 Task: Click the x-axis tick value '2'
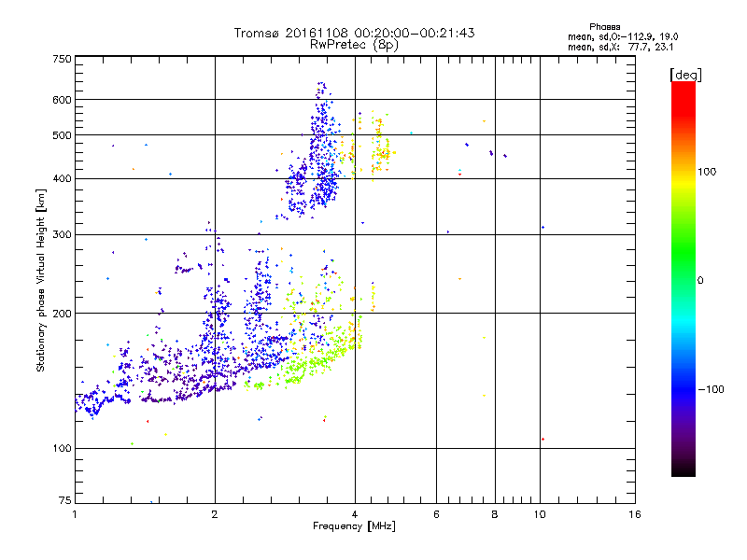pyautogui.click(x=215, y=514)
